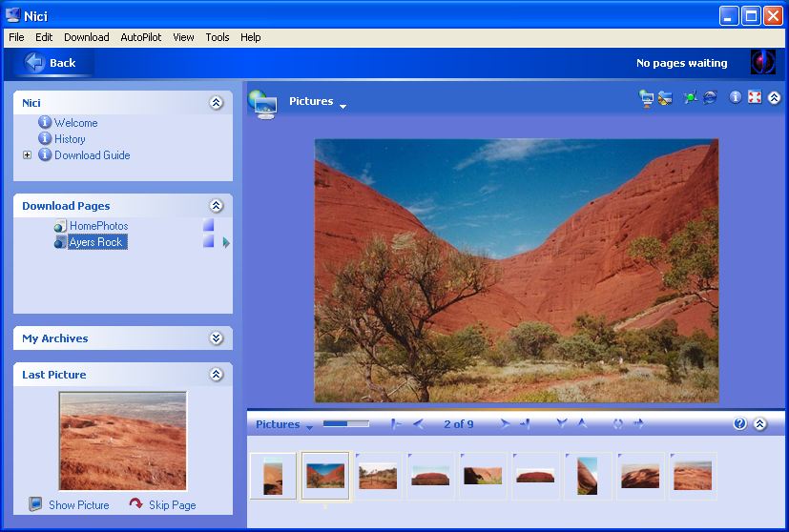
Task: Click the blue info icon in top toolbar
Action: click(736, 97)
